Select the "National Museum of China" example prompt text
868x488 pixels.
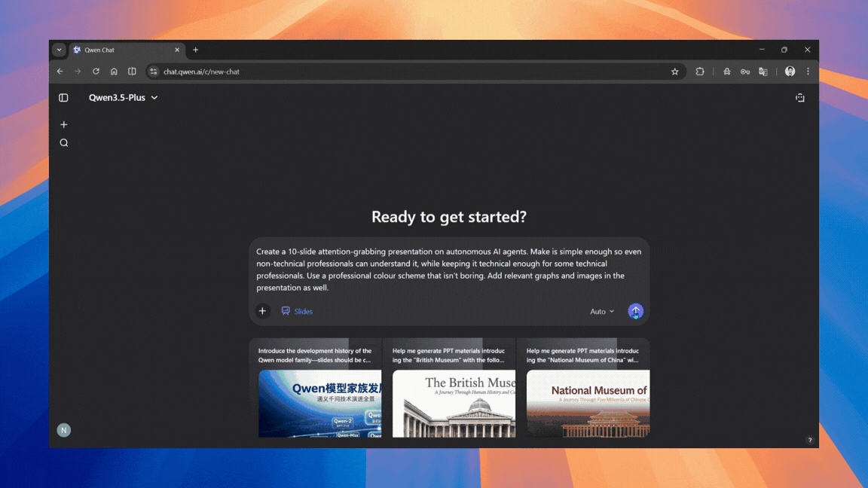coord(582,355)
